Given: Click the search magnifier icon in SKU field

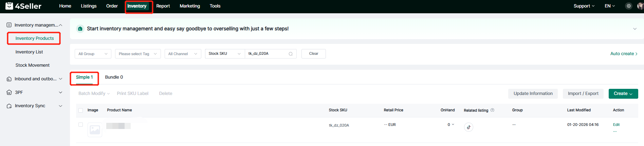Looking at the screenshot, I should (291, 54).
